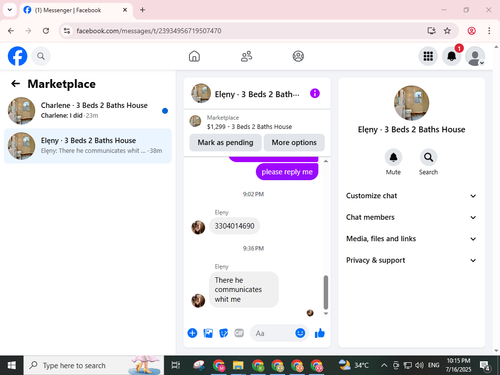The width and height of the screenshot is (500, 375).
Task: Click scroll-down arrow in the chat scrollbar
Action: click(x=326, y=313)
